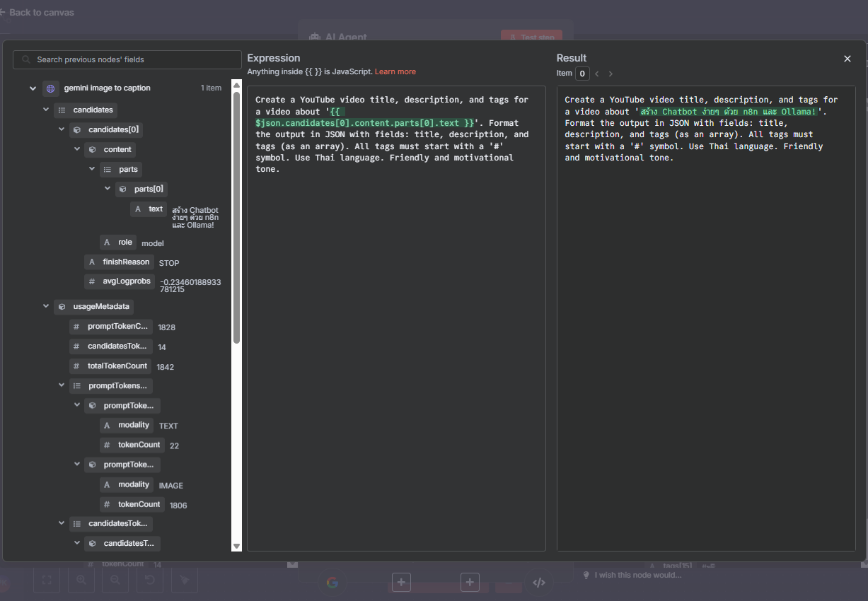Open the Learn more link
868x601 pixels.
pyautogui.click(x=395, y=71)
